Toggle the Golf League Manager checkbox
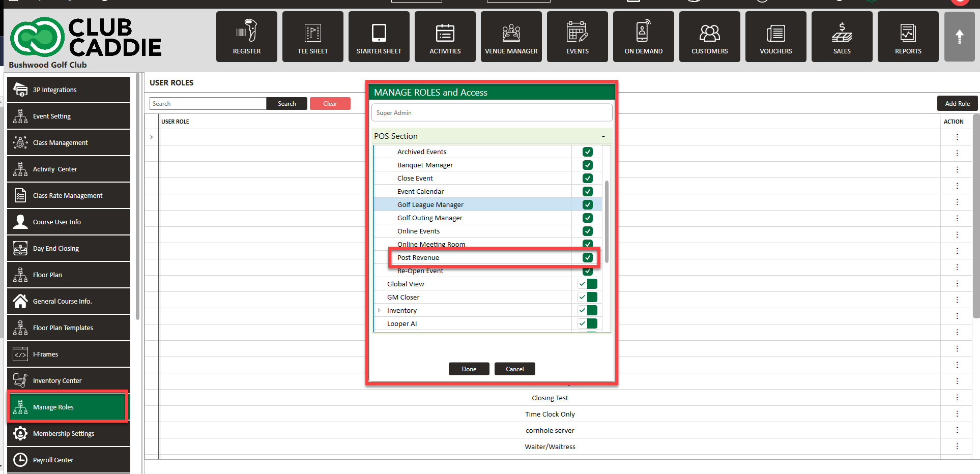This screenshot has height=474, width=980. [588, 205]
